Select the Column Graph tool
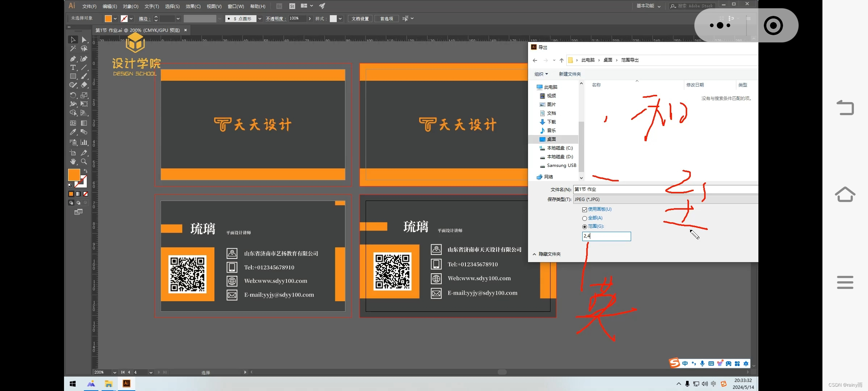This screenshot has width=868, height=391. point(84,142)
